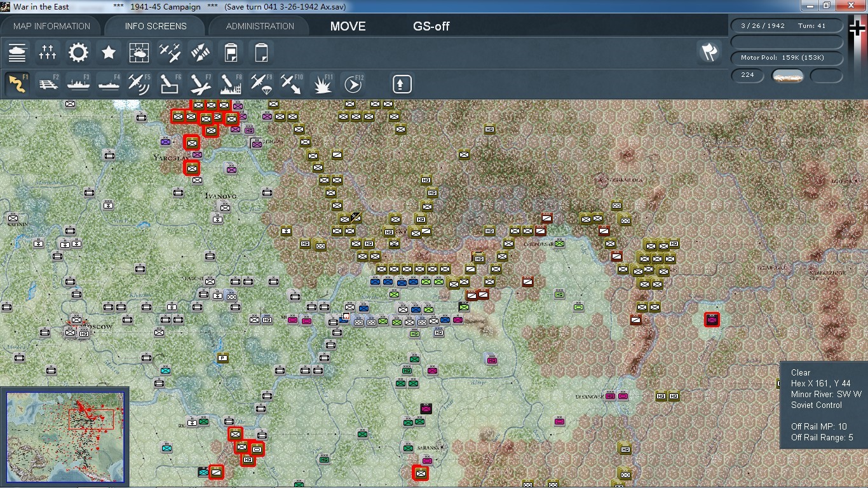Click the crossed flags icon
This screenshot has height=488, width=868.
coord(709,52)
